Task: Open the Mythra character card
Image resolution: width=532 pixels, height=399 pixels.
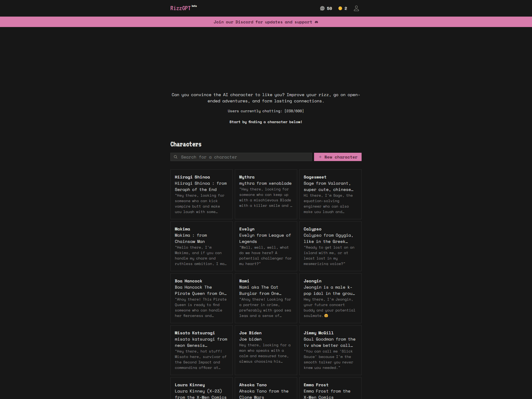Action: click(x=266, y=194)
